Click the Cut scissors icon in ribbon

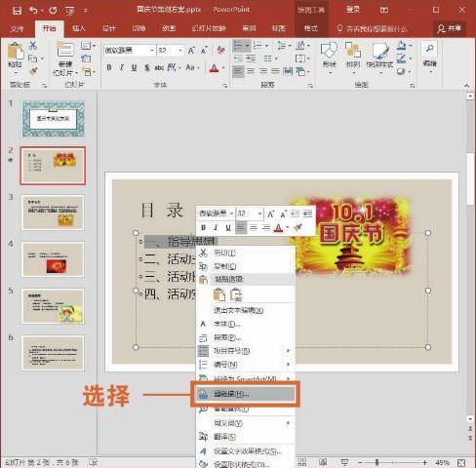33,46
